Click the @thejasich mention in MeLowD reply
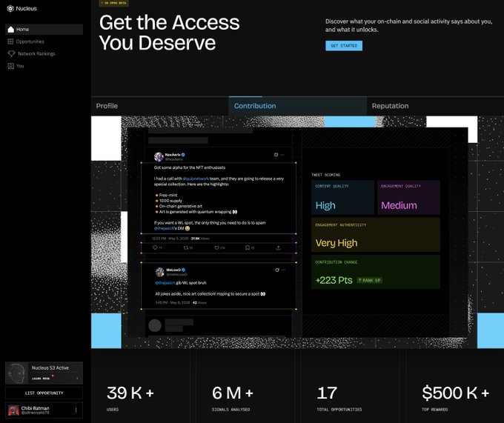The width and height of the screenshot is (504, 423). (x=165, y=283)
